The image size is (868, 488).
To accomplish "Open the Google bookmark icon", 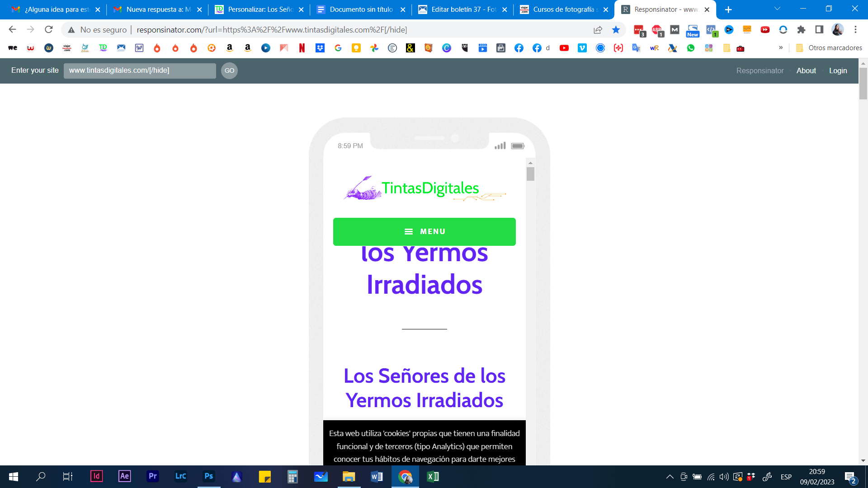I will coord(338,48).
